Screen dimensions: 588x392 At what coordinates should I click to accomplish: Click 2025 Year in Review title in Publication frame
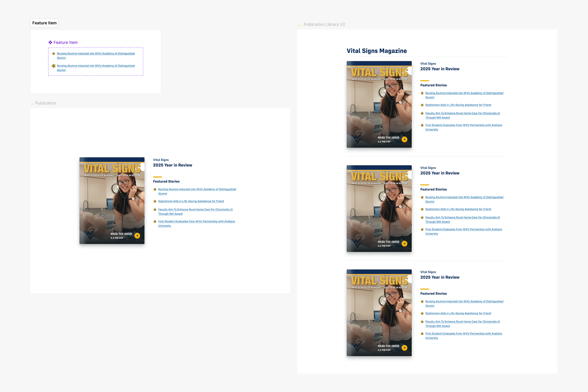click(173, 165)
